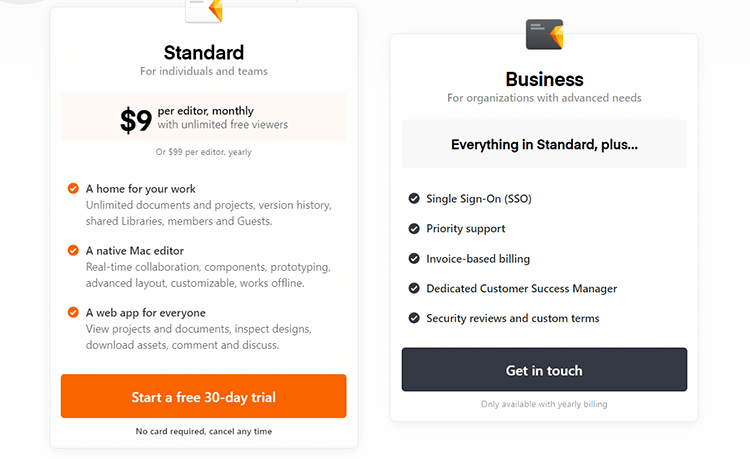The width and height of the screenshot is (750, 459).
Task: Click the Business plan heading
Action: [544, 79]
